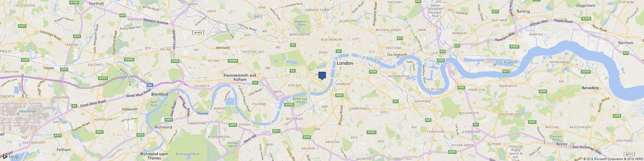The height and width of the screenshot is (161, 644).
Task: Click the M4 motorway shield
Action: coord(149,85)
